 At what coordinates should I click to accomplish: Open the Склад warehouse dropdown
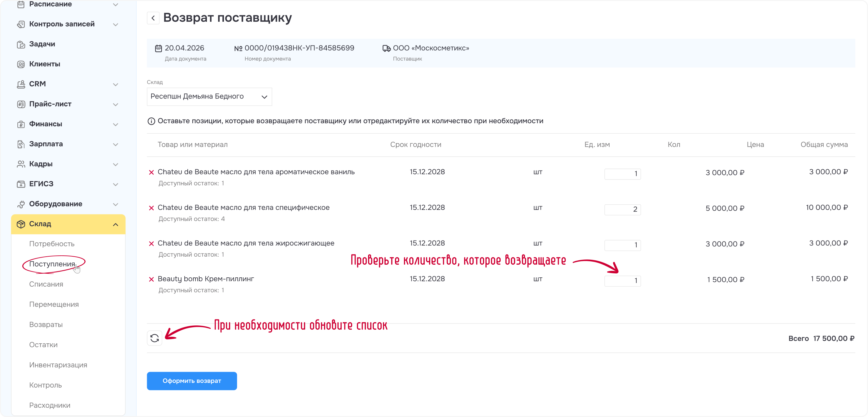[209, 97]
